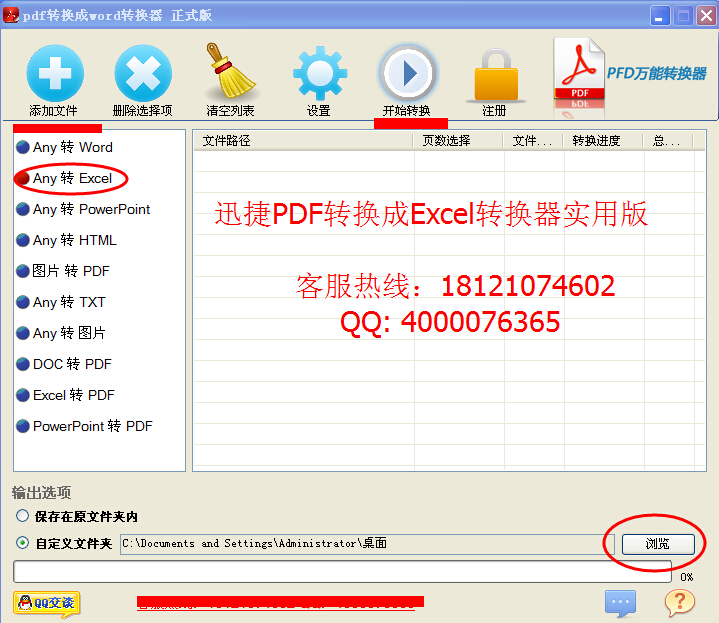Click the 文件... column header
The height and width of the screenshot is (623, 719).
point(533,141)
